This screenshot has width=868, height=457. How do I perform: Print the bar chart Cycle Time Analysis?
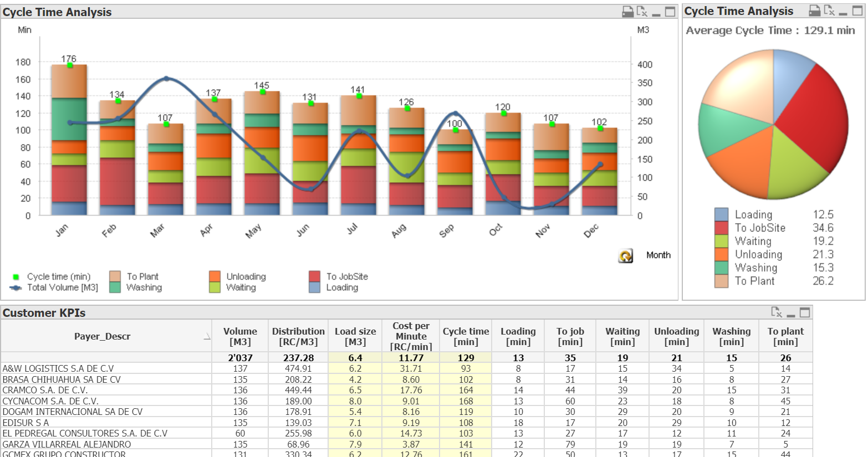[627, 12]
